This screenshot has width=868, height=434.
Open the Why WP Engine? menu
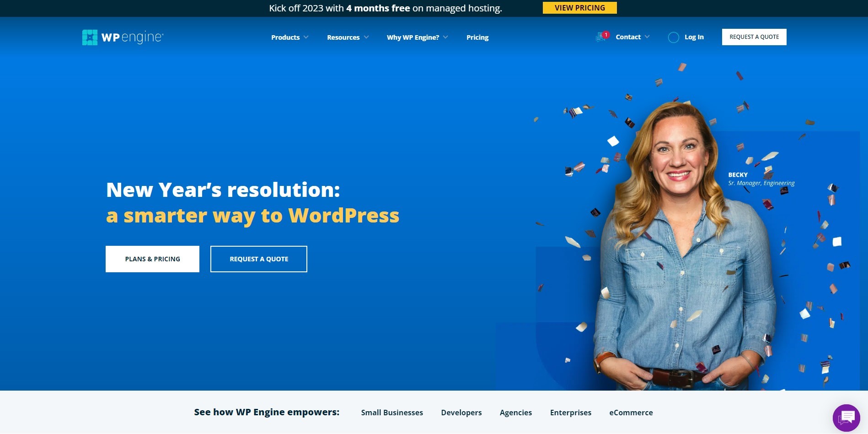[413, 37]
